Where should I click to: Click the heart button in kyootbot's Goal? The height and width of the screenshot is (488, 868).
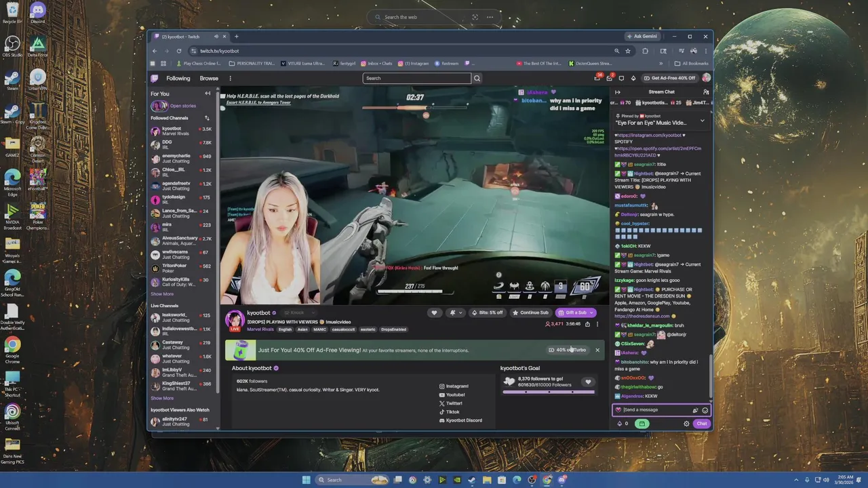coord(588,382)
